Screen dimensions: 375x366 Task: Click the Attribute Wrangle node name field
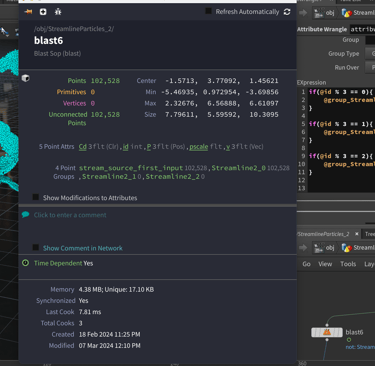[x=362, y=29]
